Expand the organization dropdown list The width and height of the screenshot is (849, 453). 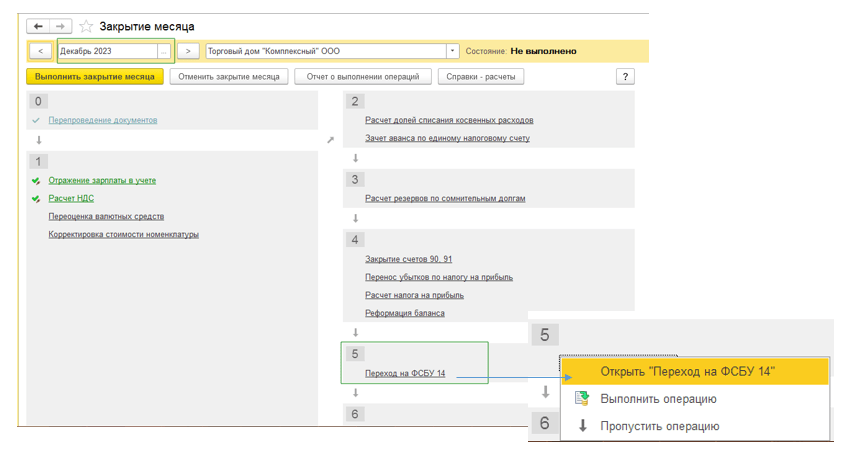pos(453,51)
